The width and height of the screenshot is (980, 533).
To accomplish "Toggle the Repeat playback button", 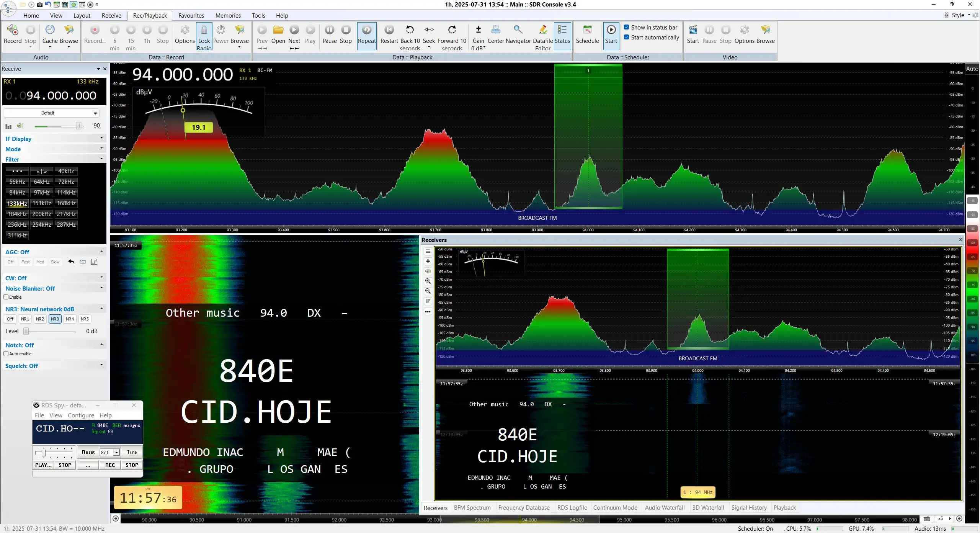I will click(367, 36).
